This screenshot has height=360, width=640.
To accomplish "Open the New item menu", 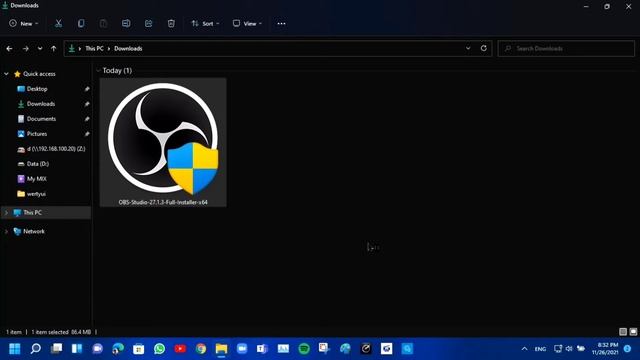I will pos(24,24).
